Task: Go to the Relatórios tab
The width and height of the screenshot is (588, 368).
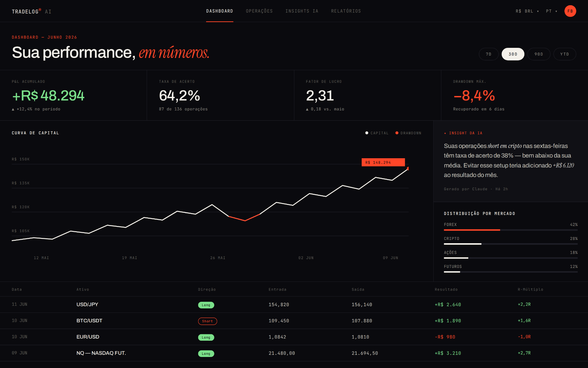Action: pos(346,11)
